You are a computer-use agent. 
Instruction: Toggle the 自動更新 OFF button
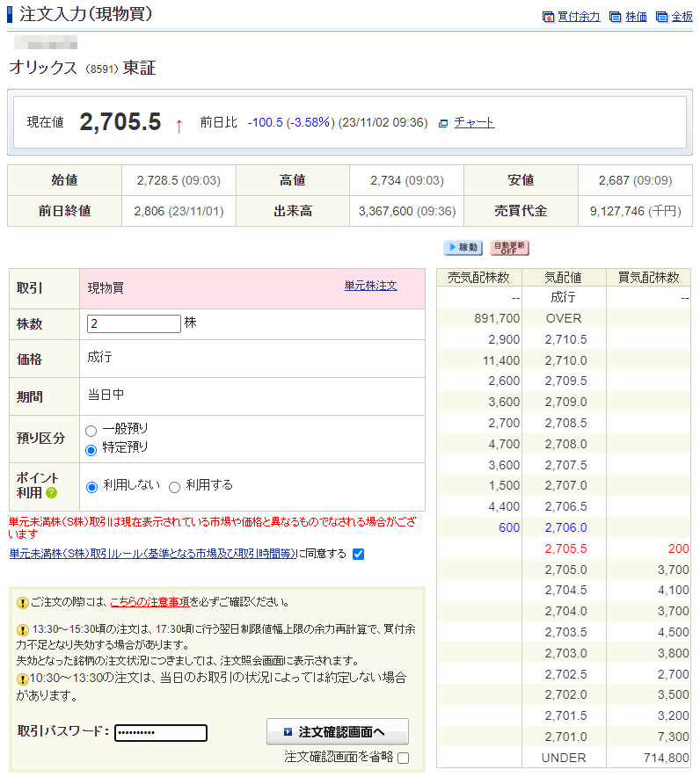(x=509, y=248)
